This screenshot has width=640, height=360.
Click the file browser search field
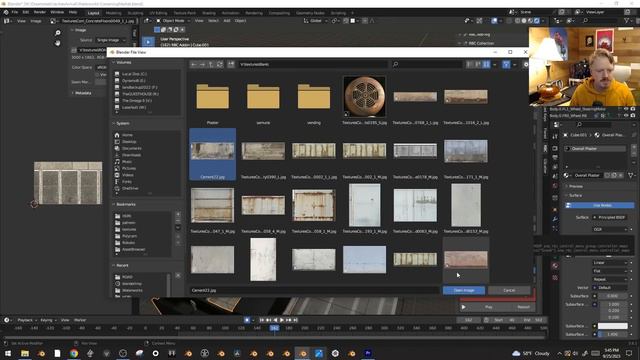pos(427,64)
